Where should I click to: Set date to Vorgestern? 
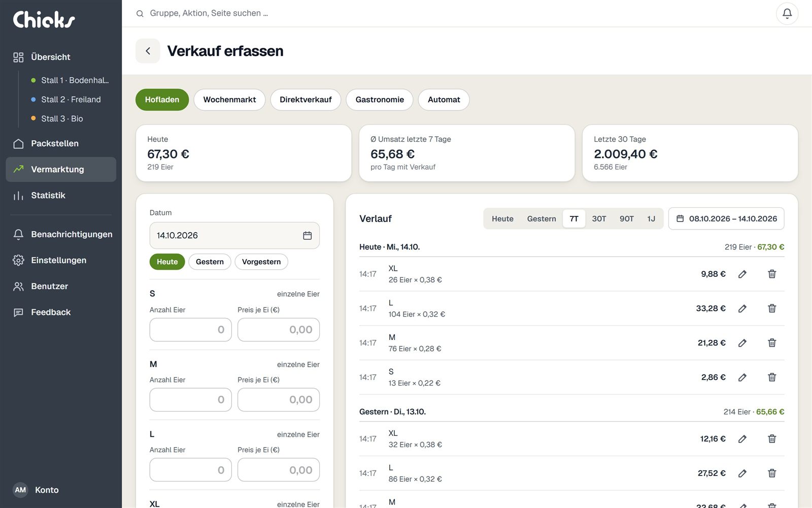click(261, 262)
